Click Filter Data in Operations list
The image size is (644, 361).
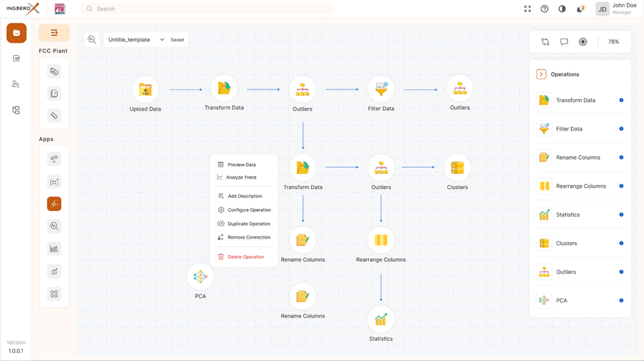pos(569,129)
